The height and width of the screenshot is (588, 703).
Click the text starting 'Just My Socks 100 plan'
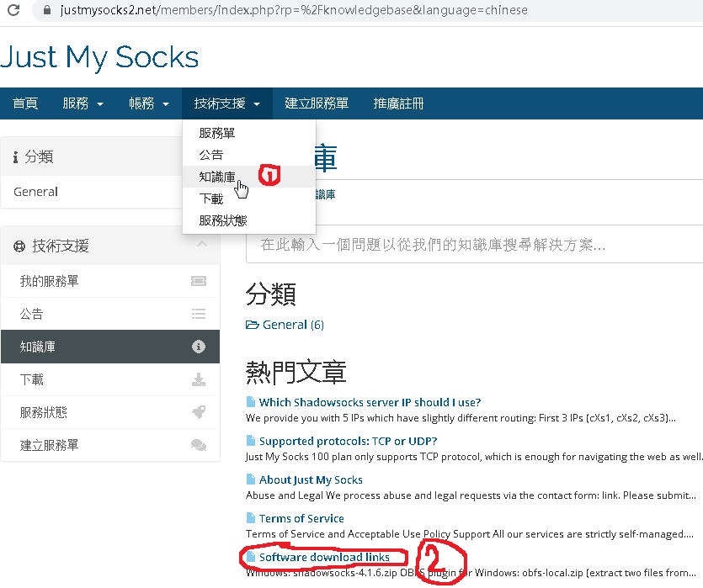[x=474, y=457]
